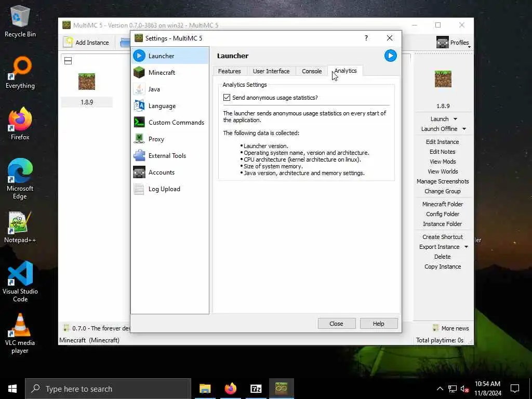Viewport: 532px width, 399px height.
Task: Click Delete instance button
Action: tap(443, 257)
